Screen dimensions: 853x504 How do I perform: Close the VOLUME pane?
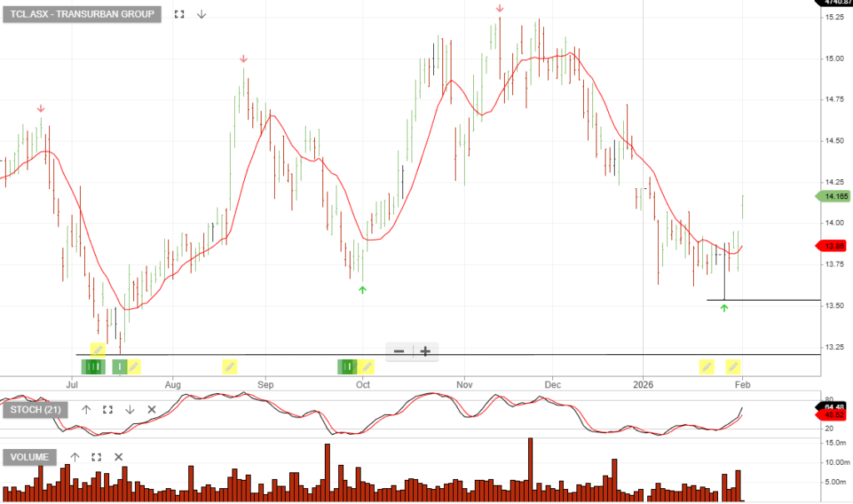pyautogui.click(x=118, y=457)
